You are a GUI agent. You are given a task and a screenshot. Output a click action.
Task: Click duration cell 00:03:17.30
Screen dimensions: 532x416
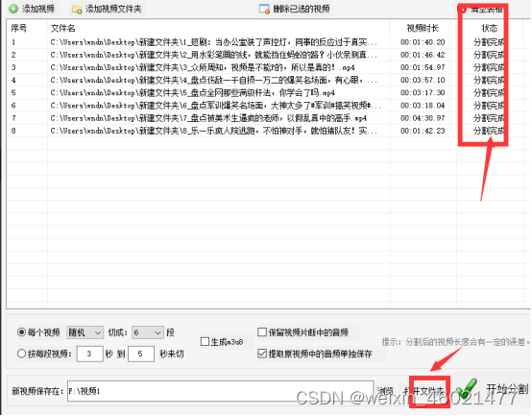pyautogui.click(x=423, y=93)
